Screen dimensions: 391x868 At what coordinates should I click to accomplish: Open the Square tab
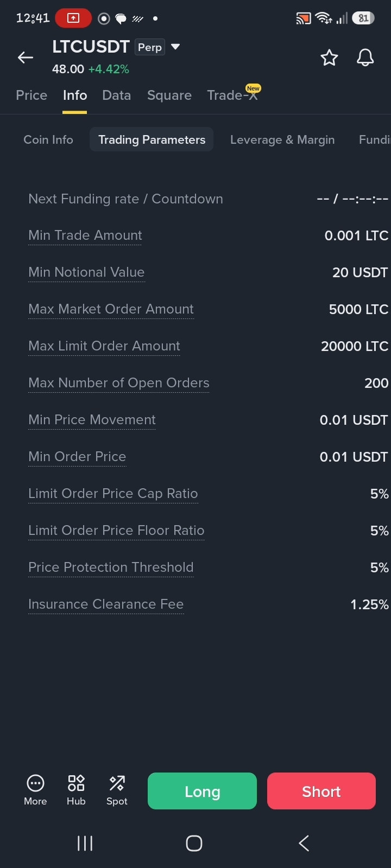[169, 95]
